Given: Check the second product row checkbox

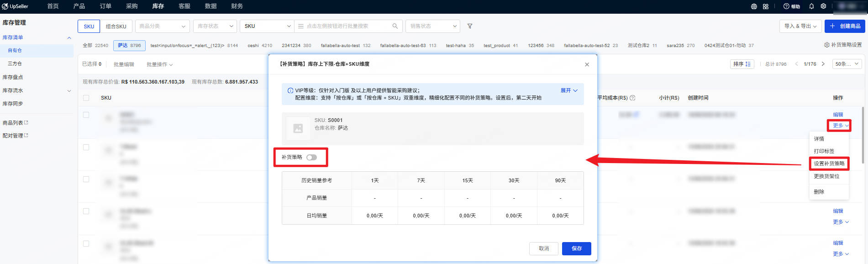Looking at the screenshot, I should [x=86, y=147].
